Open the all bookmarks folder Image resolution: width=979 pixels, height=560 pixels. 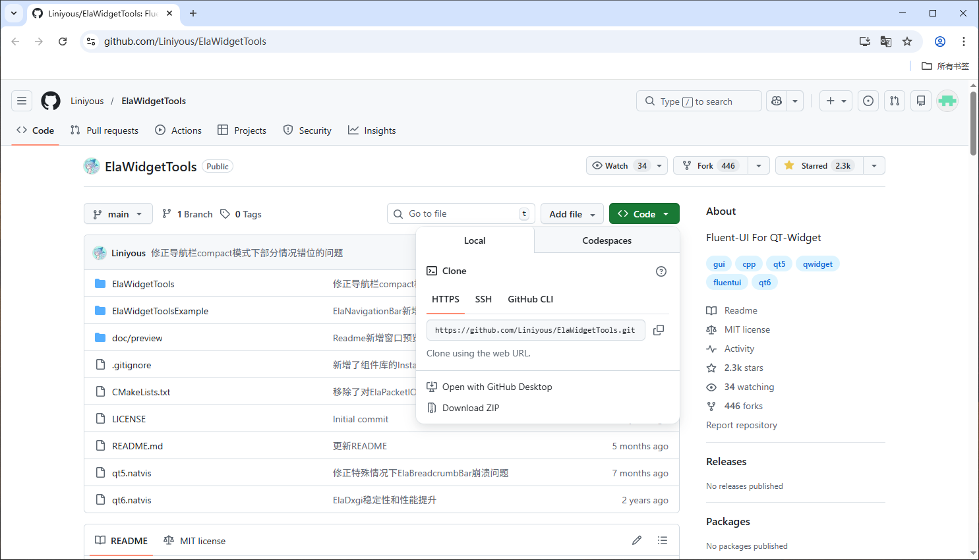pyautogui.click(x=945, y=66)
